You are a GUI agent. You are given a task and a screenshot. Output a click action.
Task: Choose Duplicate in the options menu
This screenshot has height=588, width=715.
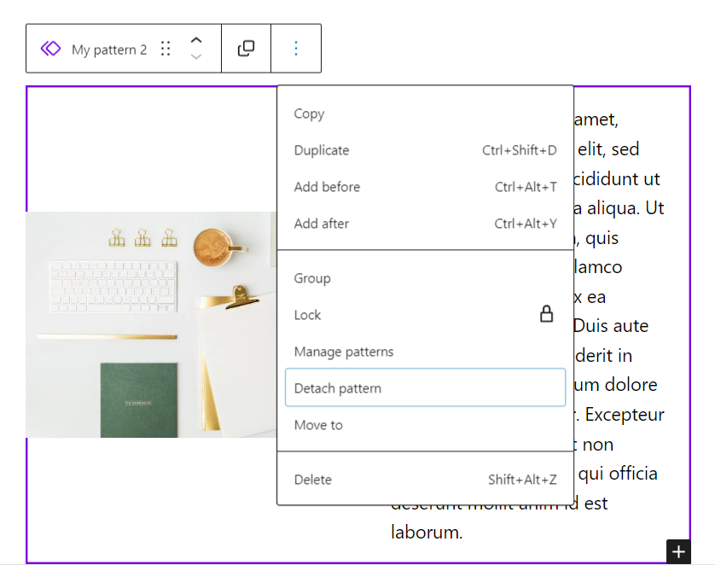(x=425, y=150)
